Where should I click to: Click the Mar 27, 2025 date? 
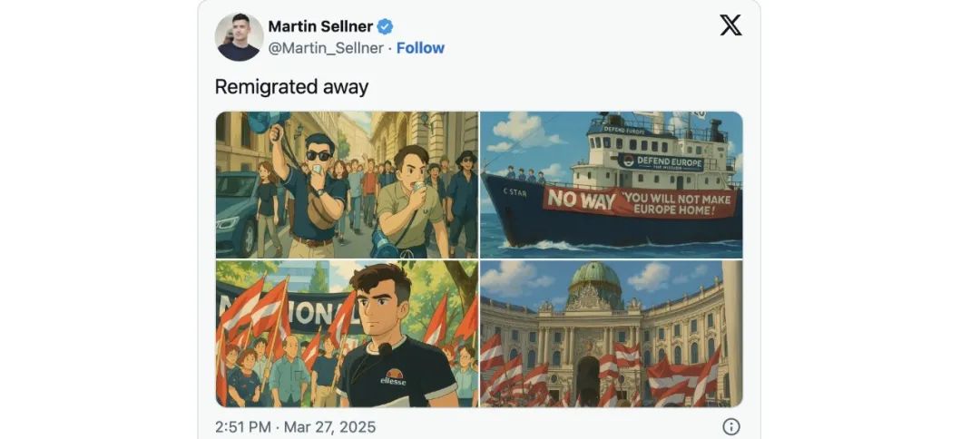coord(330,427)
